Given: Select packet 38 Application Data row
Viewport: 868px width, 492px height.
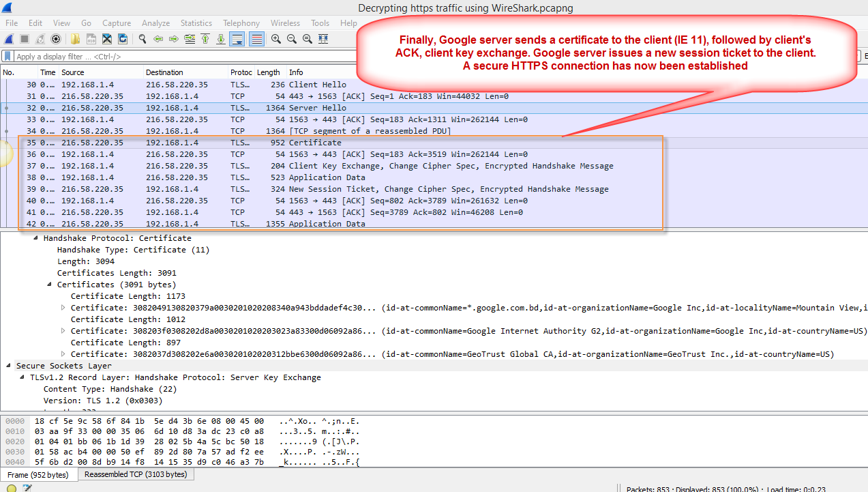Looking at the screenshot, I should click(x=434, y=177).
